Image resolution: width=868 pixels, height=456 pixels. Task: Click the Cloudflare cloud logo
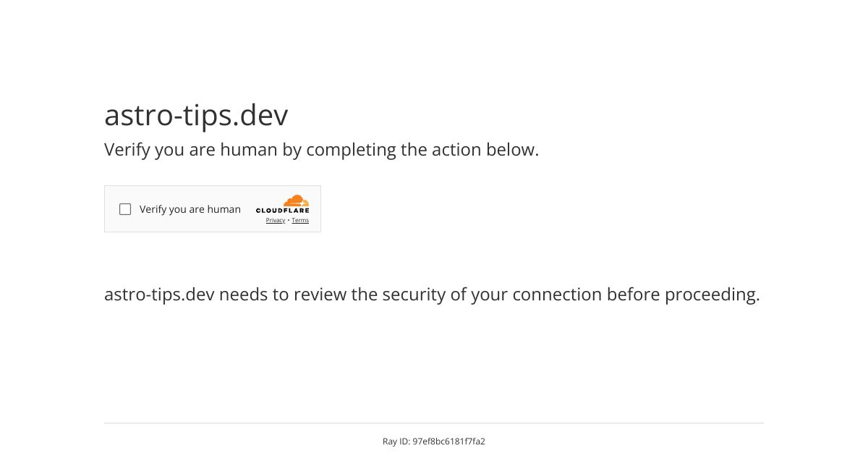(x=282, y=204)
